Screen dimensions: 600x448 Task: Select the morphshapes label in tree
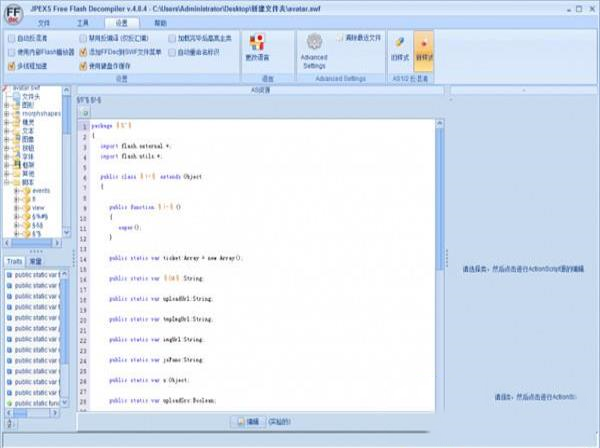pos(41,114)
